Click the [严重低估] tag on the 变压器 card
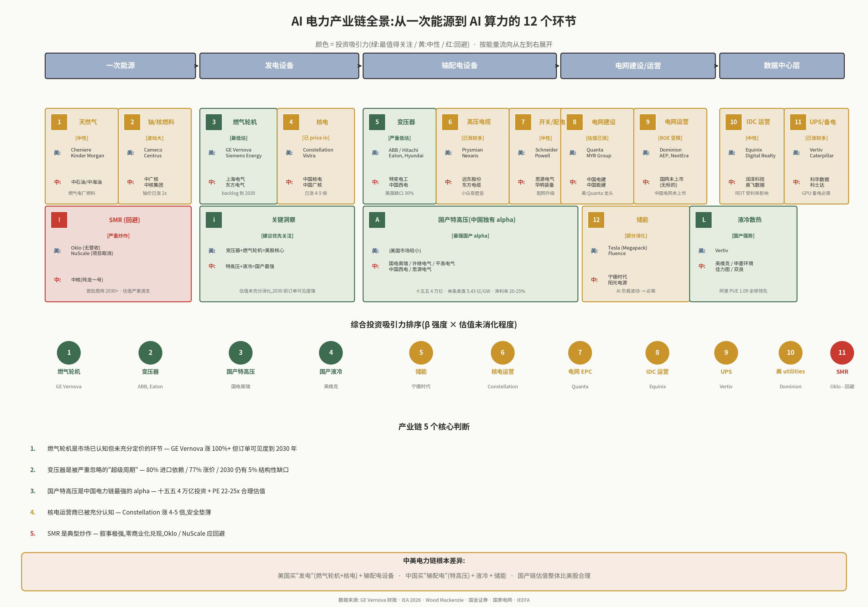The height and width of the screenshot is (607, 868). pos(400,138)
